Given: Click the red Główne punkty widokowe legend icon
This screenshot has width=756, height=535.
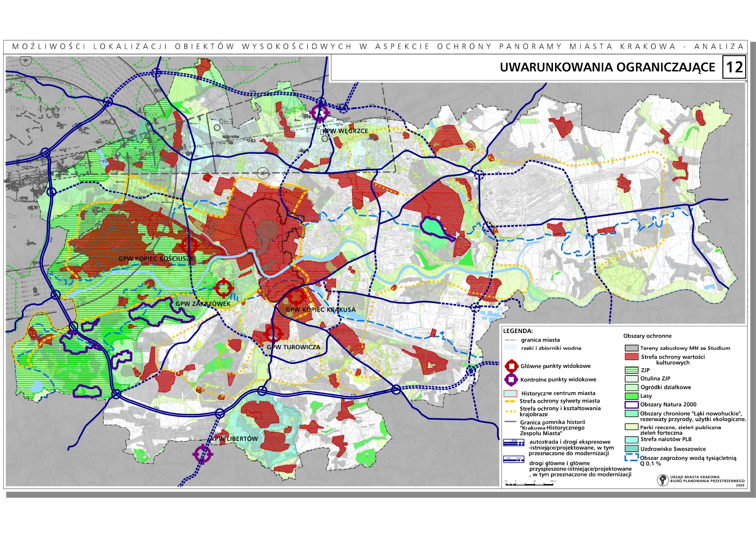Looking at the screenshot, I should point(511,366).
